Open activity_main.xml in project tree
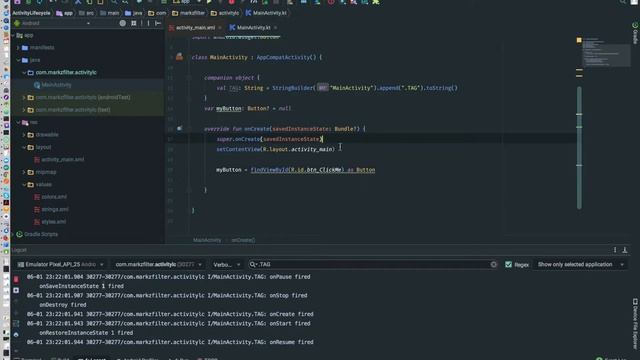 coord(62,160)
